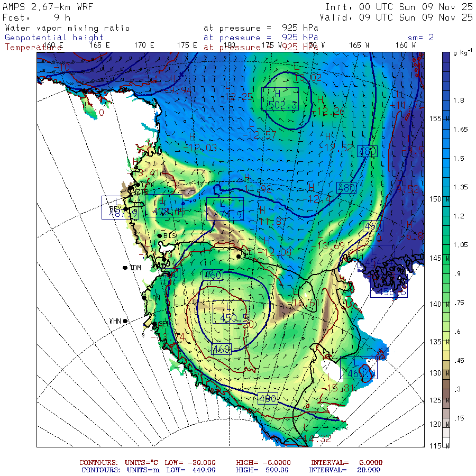The image size is (476, 476).
Task: Click the black "at pressure = 925 hPa" text
Action: [x=261, y=28]
